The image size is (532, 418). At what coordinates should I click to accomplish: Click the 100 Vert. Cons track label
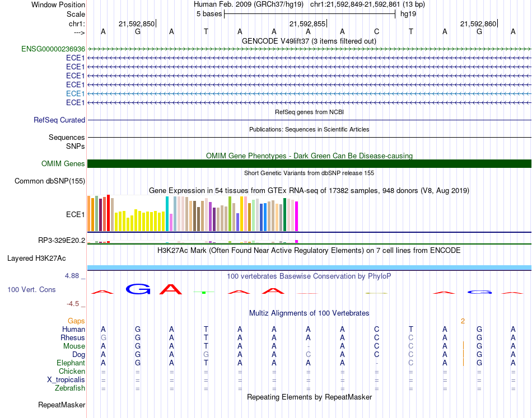coord(31,289)
